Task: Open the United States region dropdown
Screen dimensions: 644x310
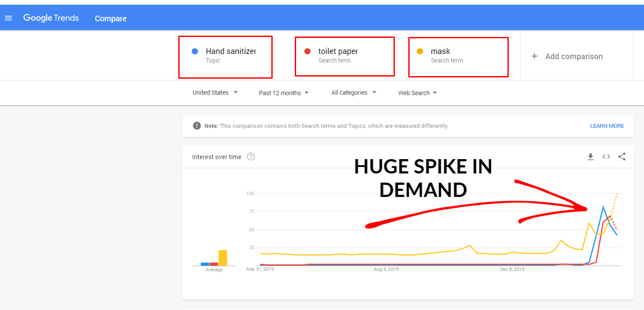Action: tap(215, 93)
